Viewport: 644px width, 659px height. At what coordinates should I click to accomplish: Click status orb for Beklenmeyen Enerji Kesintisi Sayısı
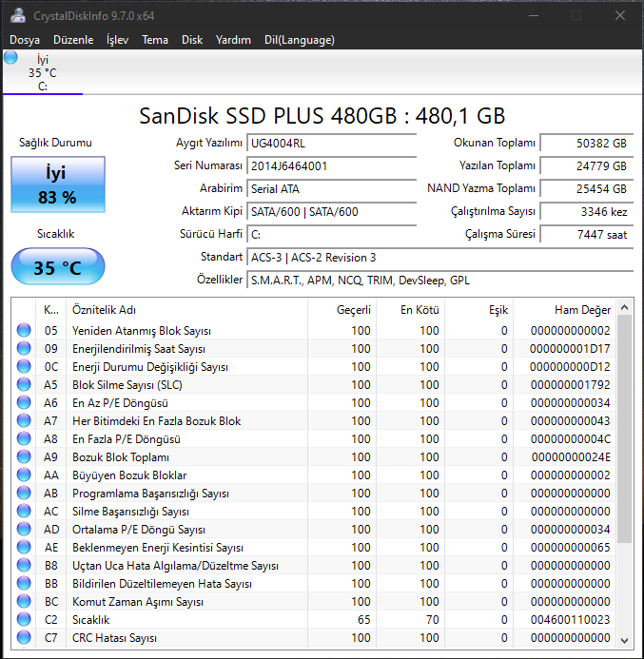(x=24, y=547)
